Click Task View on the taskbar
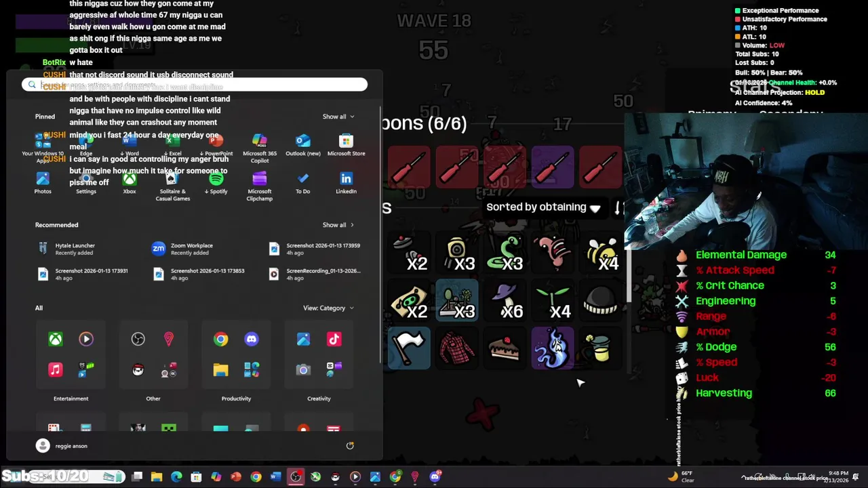868x488 pixels. tap(137, 477)
